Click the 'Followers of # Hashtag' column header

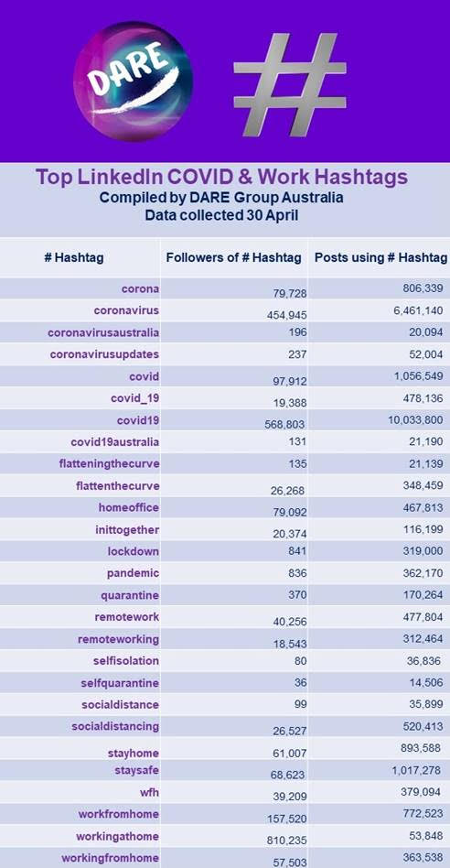[x=234, y=257]
